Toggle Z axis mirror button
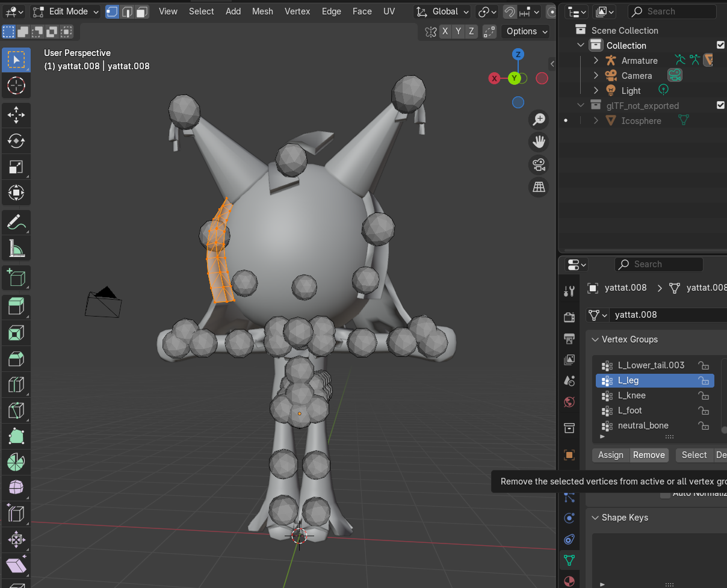 [471, 31]
